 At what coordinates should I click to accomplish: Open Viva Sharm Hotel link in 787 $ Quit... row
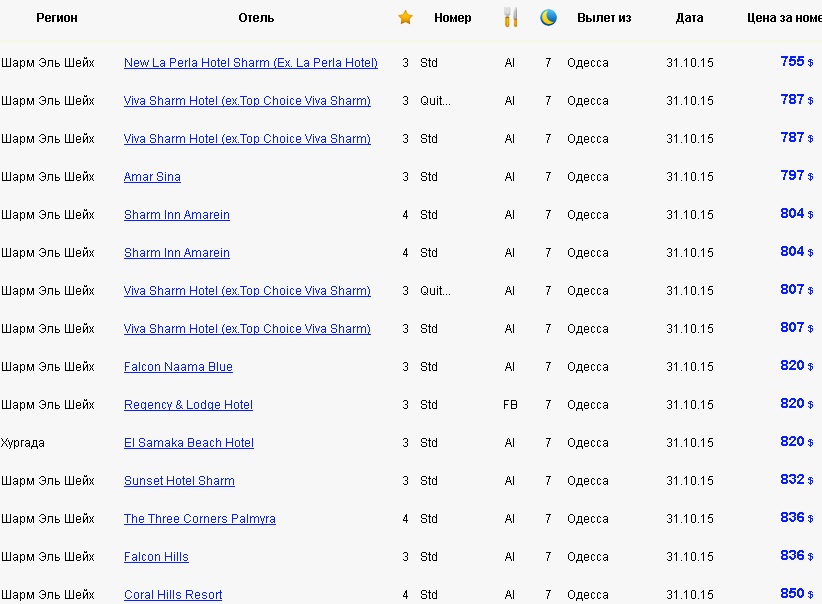pos(247,101)
